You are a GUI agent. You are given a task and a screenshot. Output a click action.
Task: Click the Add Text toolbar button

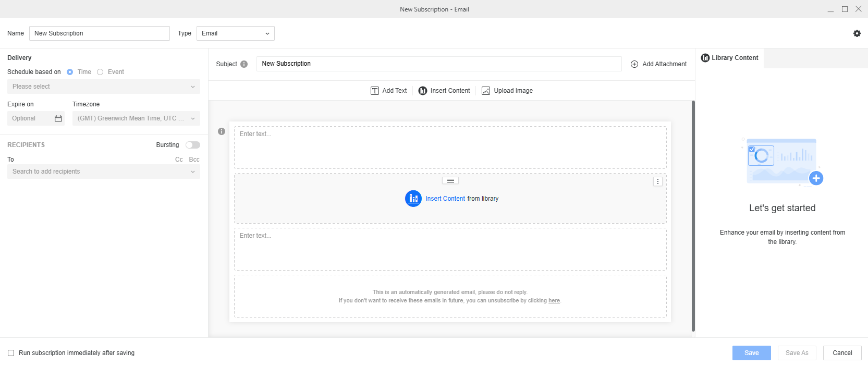[x=389, y=91]
